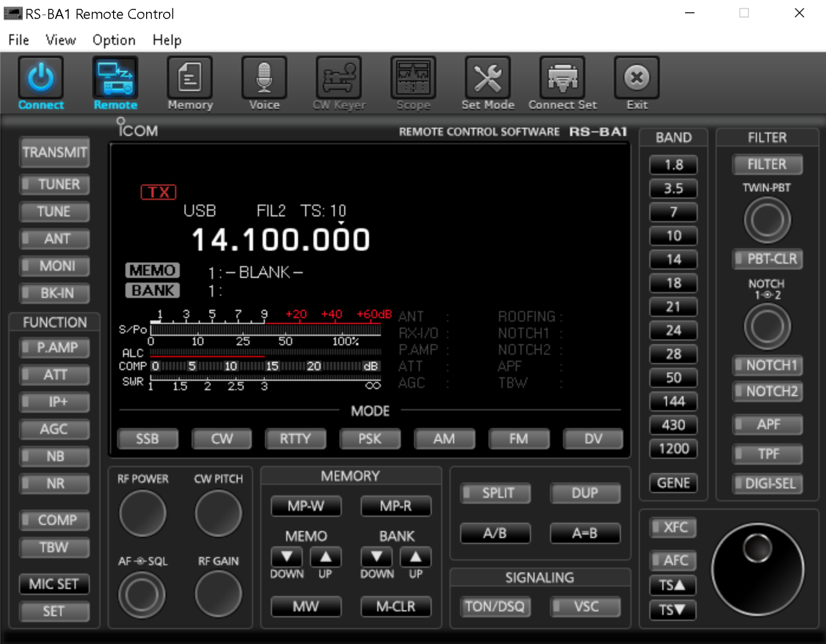This screenshot has height=644, width=826.
Task: Select PSK mode
Action: click(370, 439)
